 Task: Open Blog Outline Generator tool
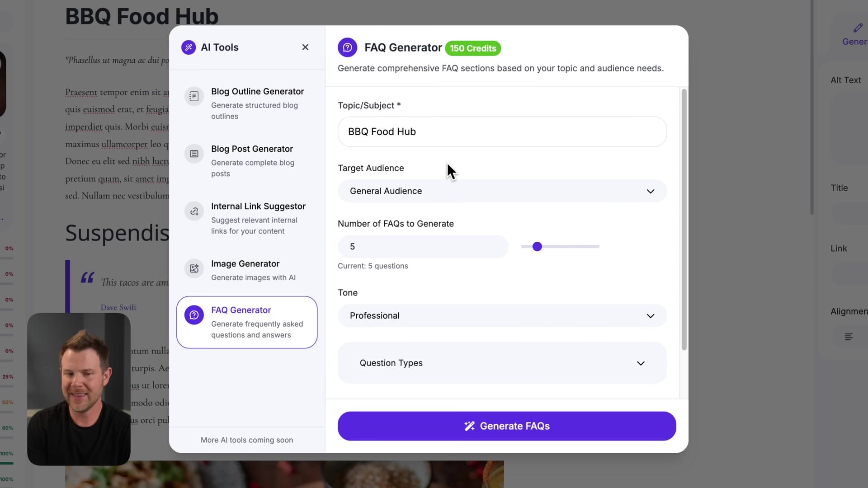pos(247,103)
